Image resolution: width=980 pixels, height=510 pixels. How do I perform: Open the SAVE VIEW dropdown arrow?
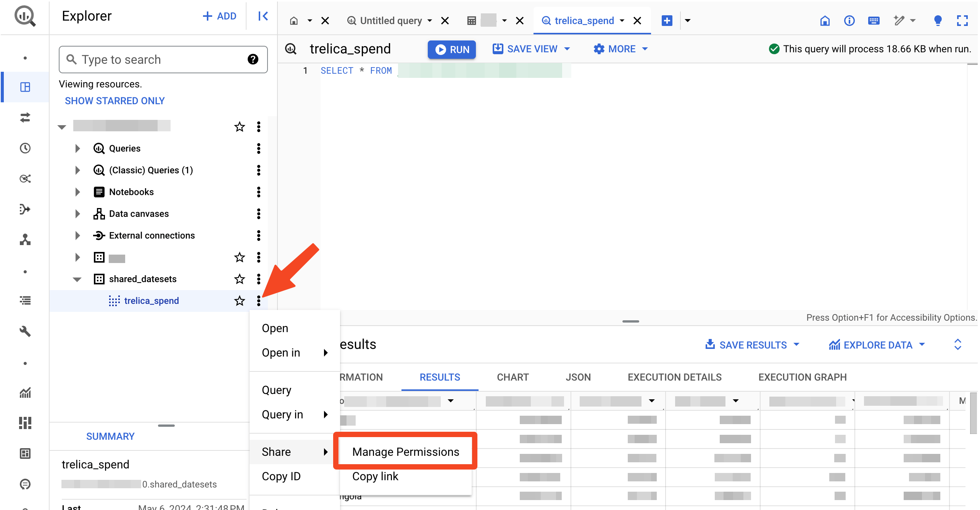567,49
